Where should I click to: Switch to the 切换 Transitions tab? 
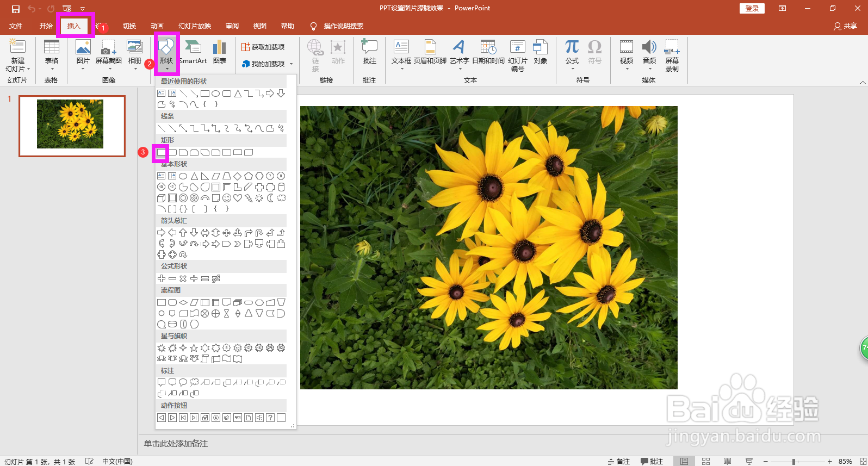pos(129,26)
